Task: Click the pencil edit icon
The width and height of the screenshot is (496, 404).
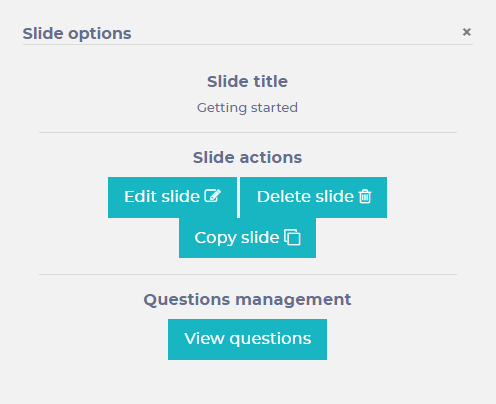Action: pyautogui.click(x=213, y=196)
